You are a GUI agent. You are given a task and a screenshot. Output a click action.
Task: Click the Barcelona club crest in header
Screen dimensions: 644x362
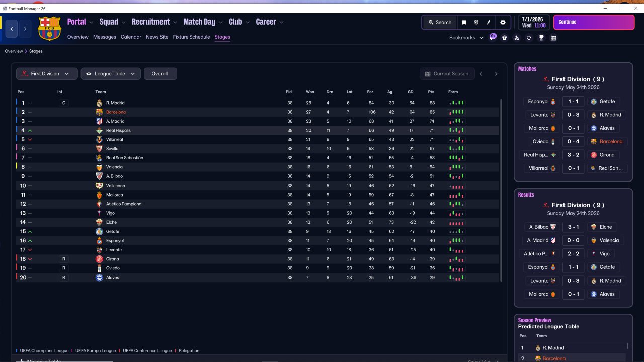[x=49, y=29]
